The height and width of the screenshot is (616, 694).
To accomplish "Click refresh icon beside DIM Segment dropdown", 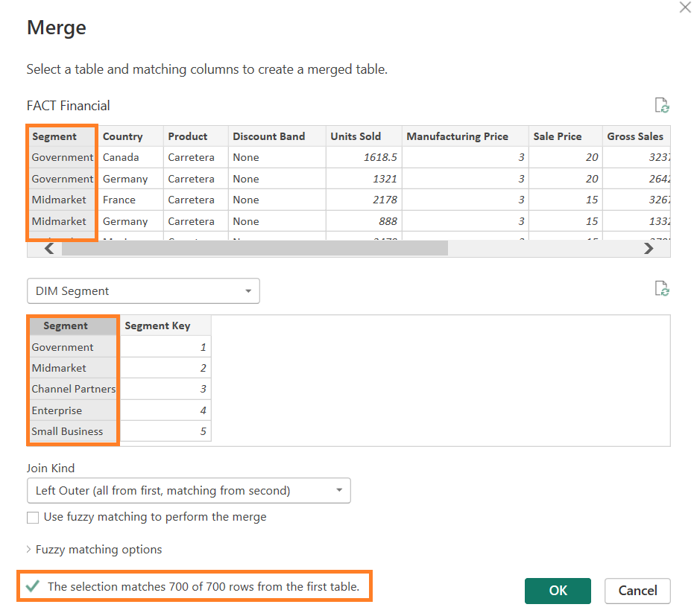I will click(661, 289).
